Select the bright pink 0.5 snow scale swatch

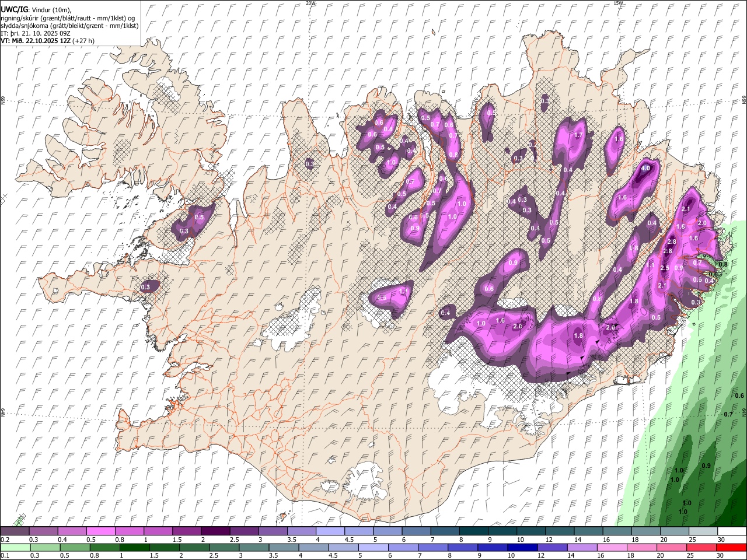pos(100,531)
